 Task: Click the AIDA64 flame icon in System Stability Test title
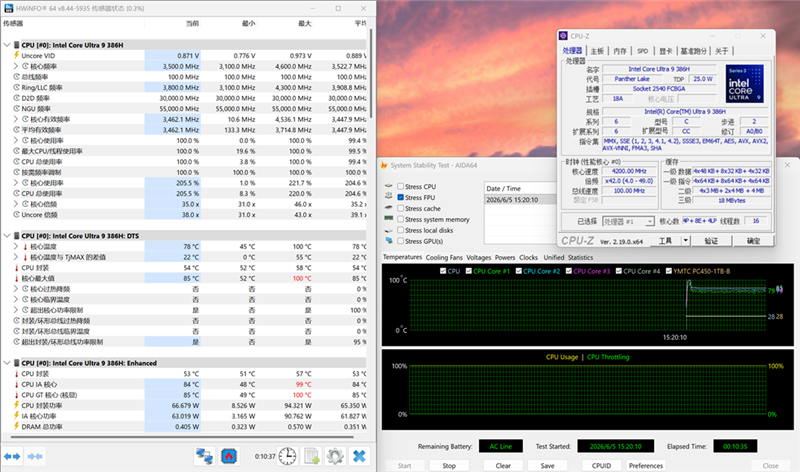click(x=384, y=165)
